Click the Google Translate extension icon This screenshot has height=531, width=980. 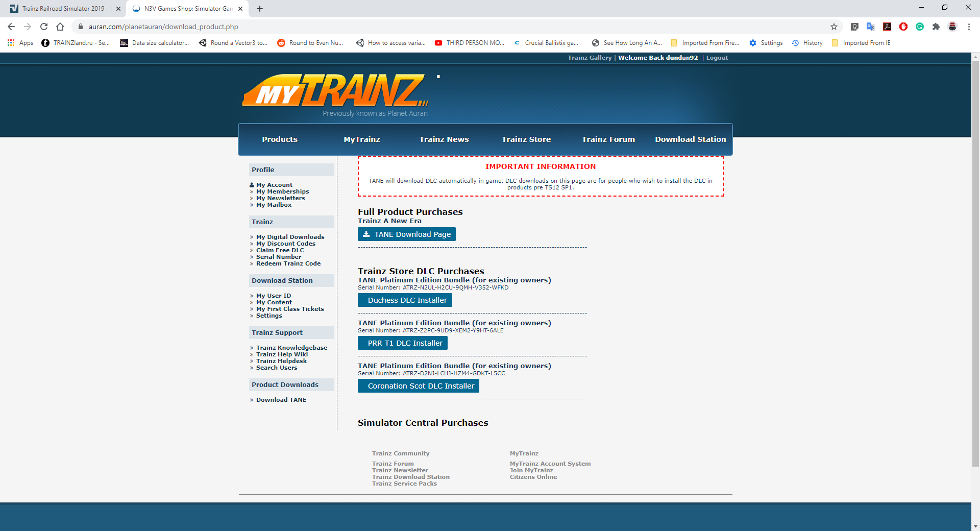point(871,27)
